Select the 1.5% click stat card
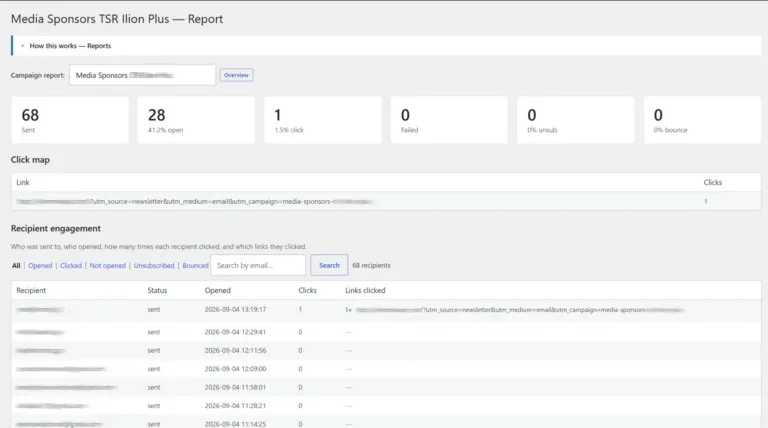768x428 pixels. click(323, 120)
